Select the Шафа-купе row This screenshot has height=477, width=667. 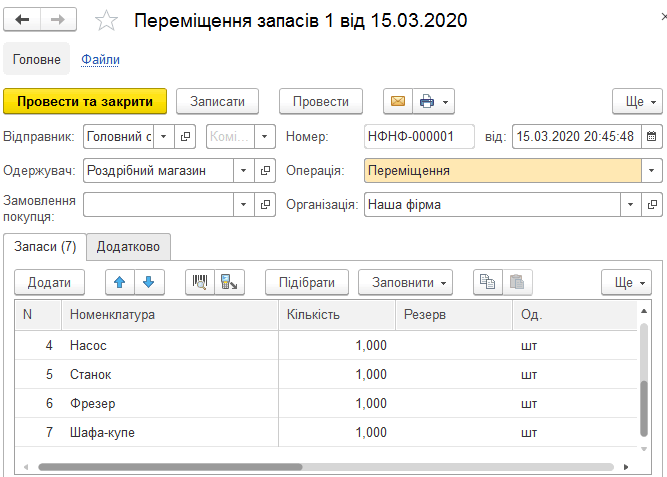326,432
